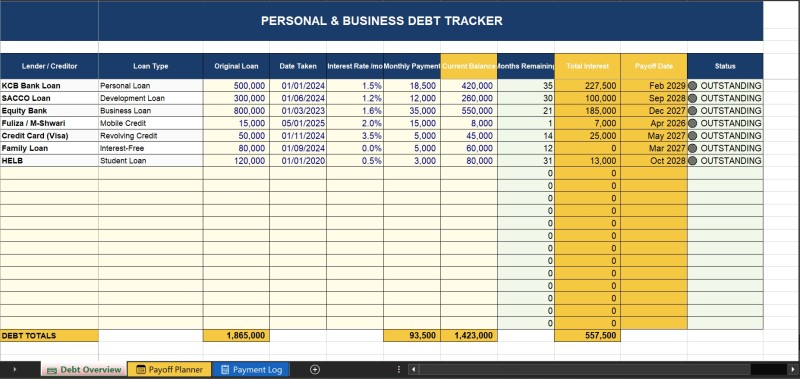Select the Date Taken header cell
Viewport: 800px width, 379px height.
pos(298,66)
